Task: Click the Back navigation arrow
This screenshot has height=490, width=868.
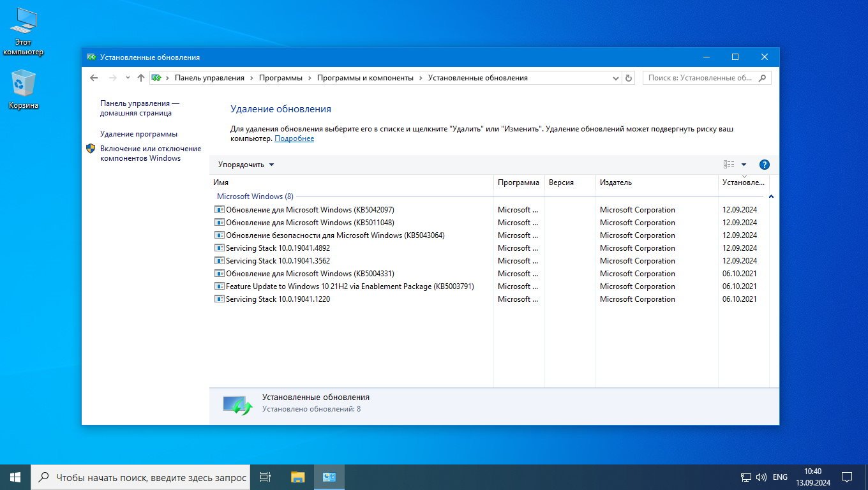Action: coord(94,78)
